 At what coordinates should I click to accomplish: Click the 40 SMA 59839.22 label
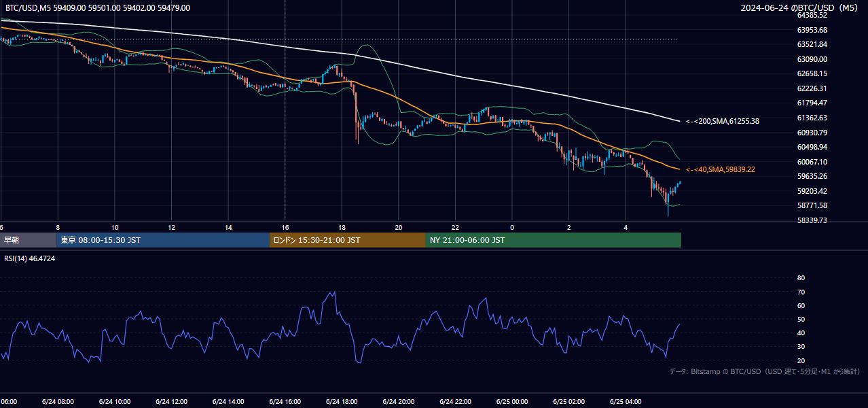[721, 169]
